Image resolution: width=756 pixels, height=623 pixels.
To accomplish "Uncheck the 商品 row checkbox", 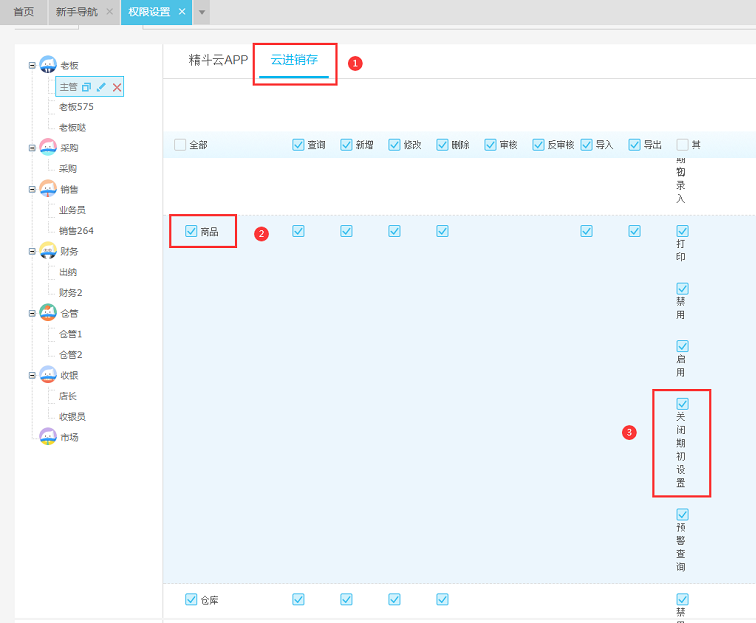I will pyautogui.click(x=191, y=231).
